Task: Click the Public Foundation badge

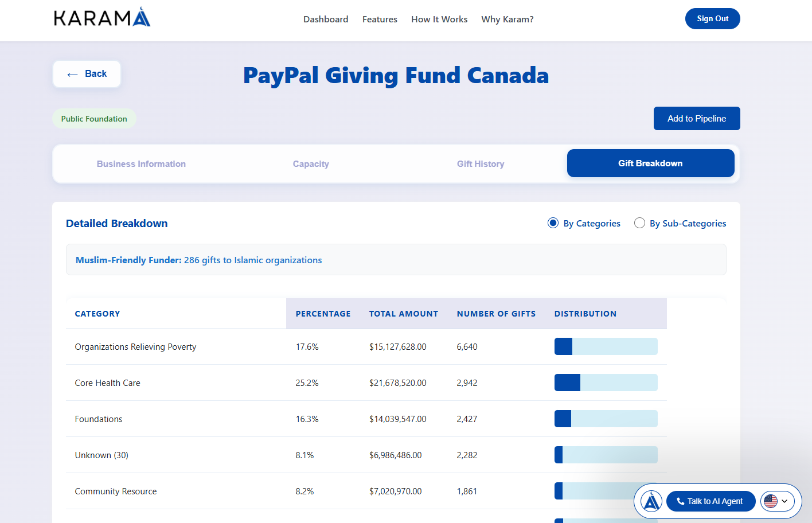Action: pyautogui.click(x=94, y=119)
